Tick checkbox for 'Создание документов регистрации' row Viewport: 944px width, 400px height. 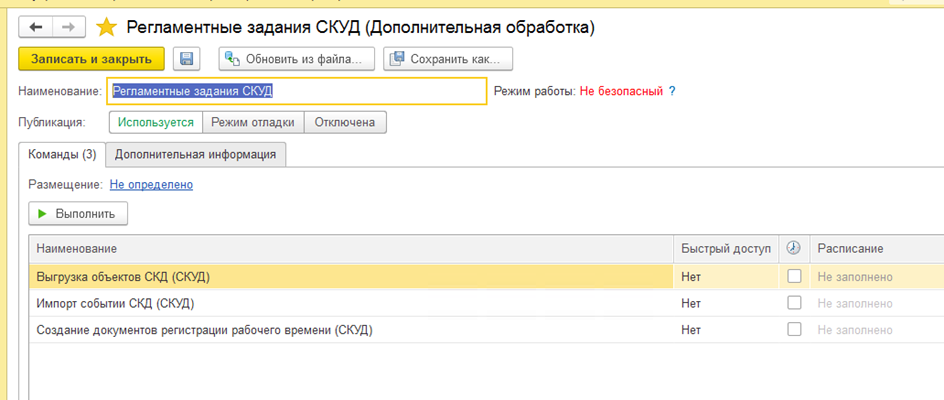[794, 329]
